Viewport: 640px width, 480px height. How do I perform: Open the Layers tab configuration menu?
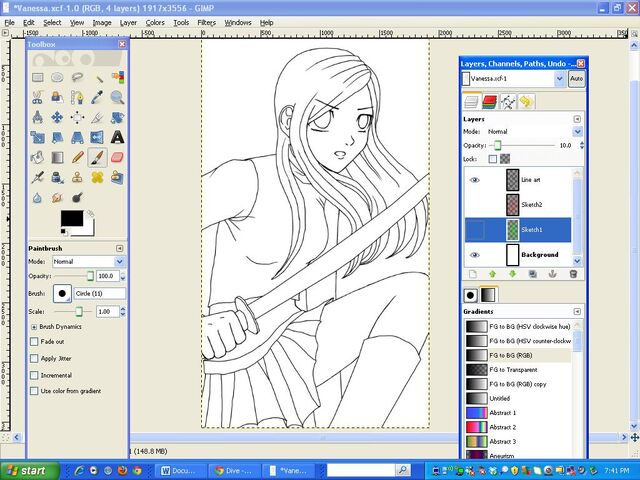click(577, 119)
